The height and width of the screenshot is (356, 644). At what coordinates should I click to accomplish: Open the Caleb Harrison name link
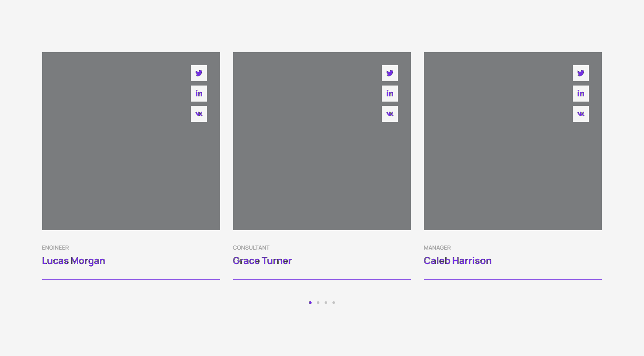pos(457,260)
